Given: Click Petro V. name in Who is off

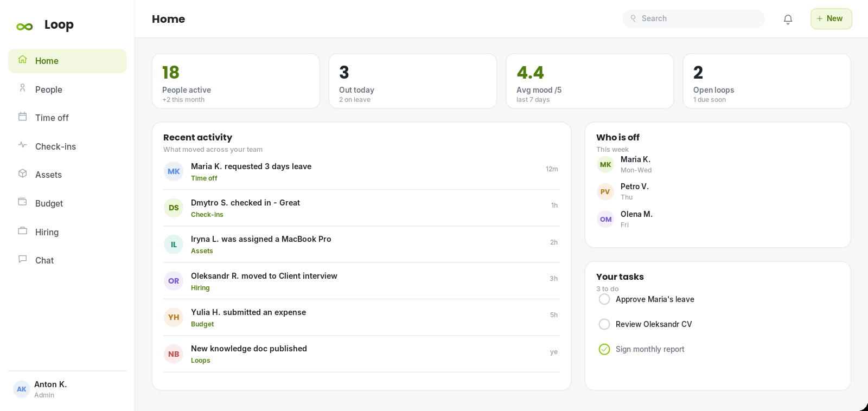Looking at the screenshot, I should 635,187.
